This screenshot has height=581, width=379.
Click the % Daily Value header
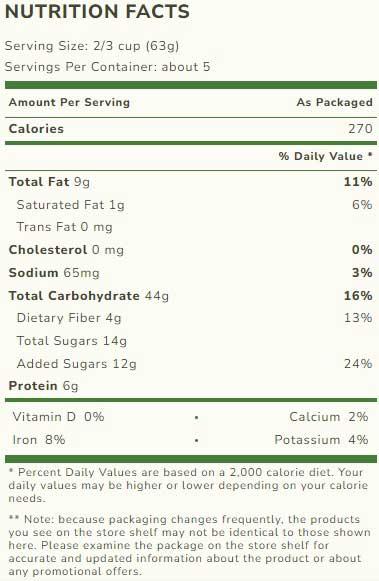click(x=326, y=156)
